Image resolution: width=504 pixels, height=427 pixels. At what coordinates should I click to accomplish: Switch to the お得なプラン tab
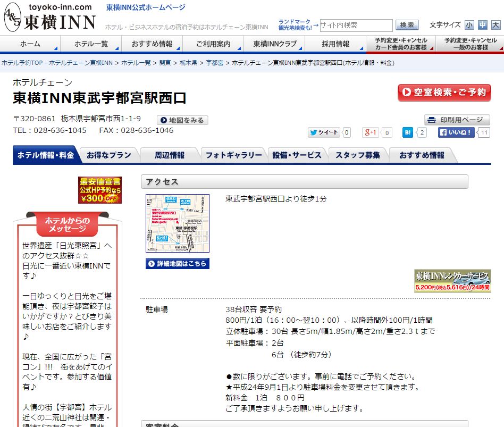[x=109, y=155]
